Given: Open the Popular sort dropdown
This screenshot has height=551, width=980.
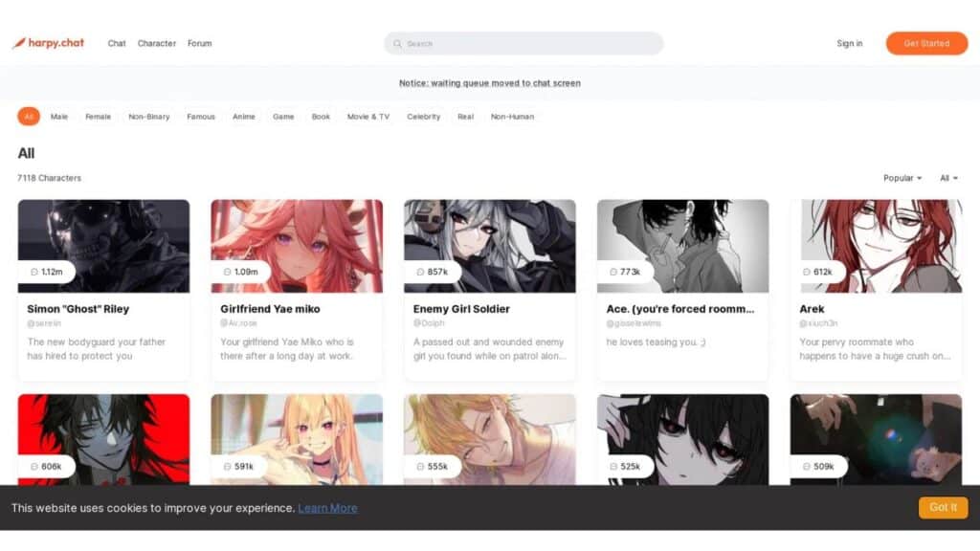Looking at the screenshot, I should tap(902, 178).
